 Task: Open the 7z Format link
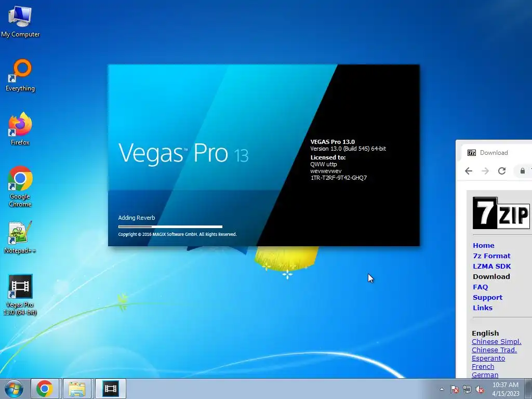click(x=491, y=256)
